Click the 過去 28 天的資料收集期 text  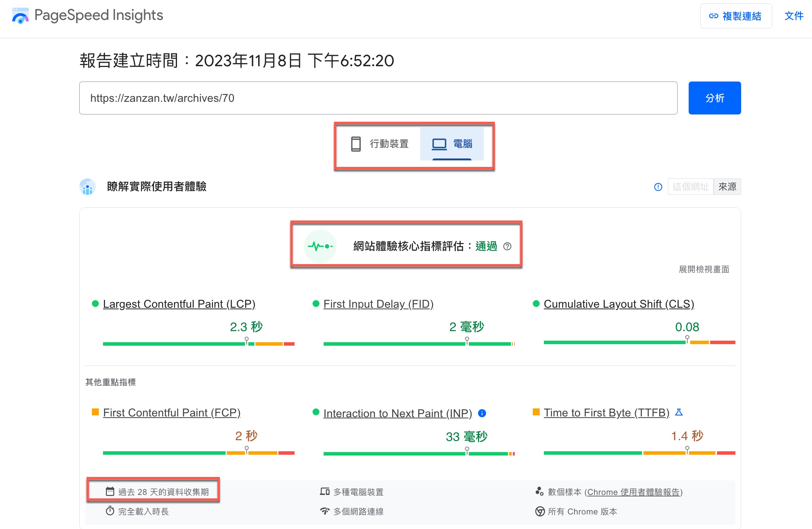164,492
